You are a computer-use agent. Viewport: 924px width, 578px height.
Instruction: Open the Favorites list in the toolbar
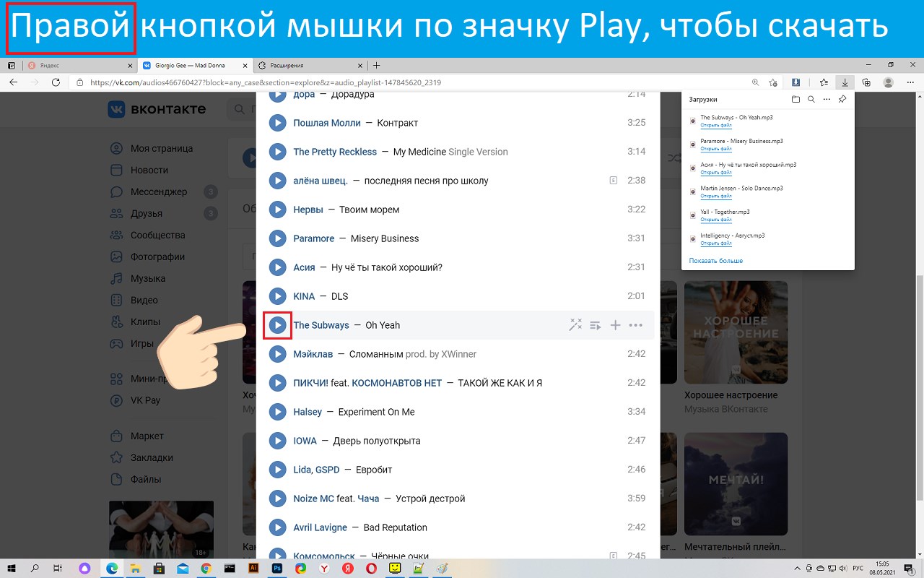coord(824,82)
